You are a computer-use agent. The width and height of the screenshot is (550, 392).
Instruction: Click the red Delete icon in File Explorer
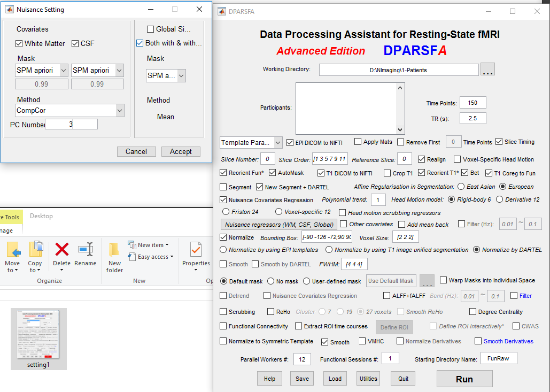coord(62,250)
